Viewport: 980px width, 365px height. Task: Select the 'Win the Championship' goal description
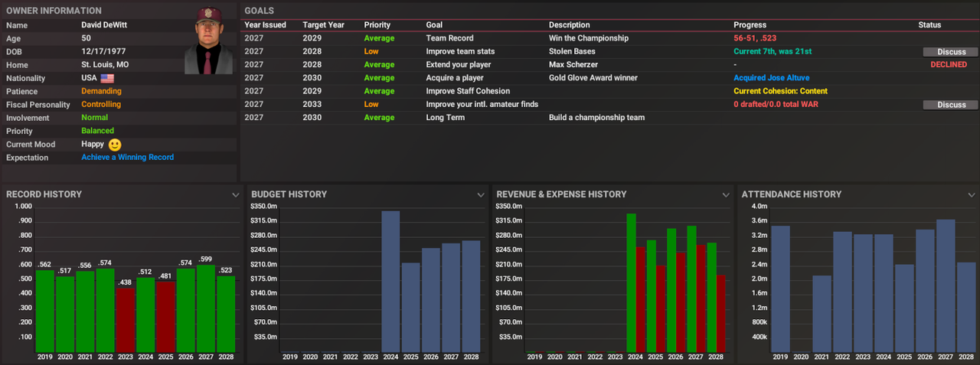[x=589, y=38]
